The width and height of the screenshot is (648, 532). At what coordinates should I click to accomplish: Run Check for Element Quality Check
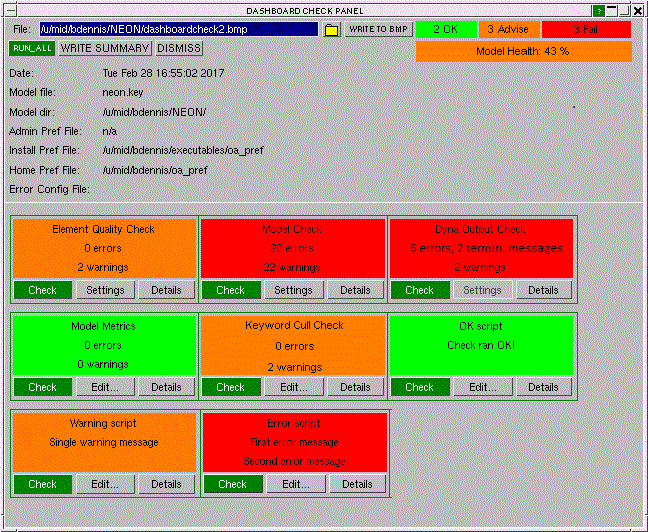coord(43,290)
